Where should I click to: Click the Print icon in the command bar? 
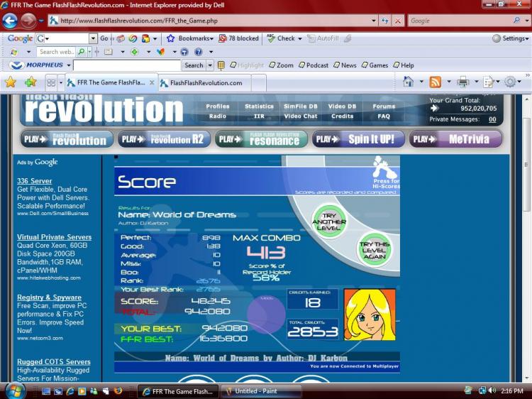(462, 82)
